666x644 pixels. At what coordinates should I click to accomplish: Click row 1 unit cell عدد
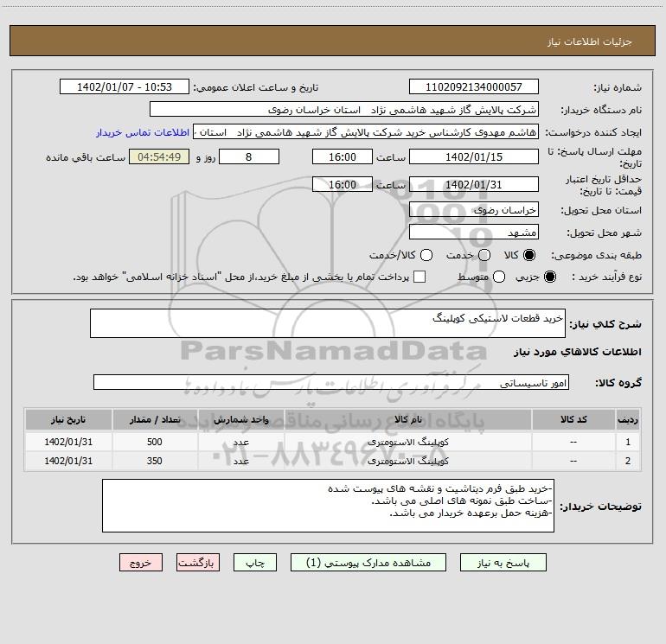click(x=240, y=442)
